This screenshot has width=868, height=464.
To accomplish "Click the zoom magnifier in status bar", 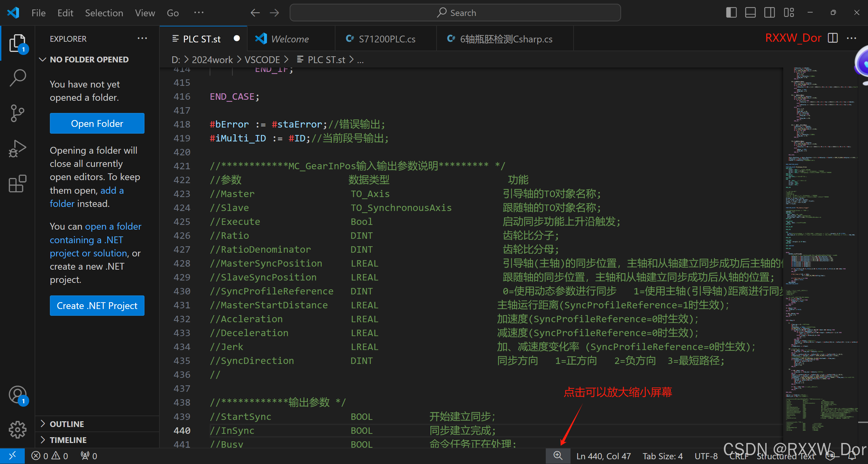I will pyautogui.click(x=558, y=456).
